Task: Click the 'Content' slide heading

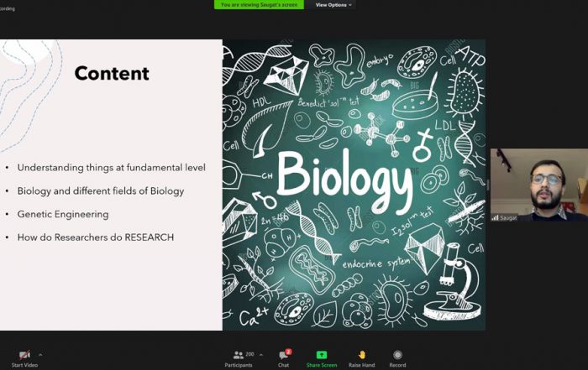Action: click(112, 74)
